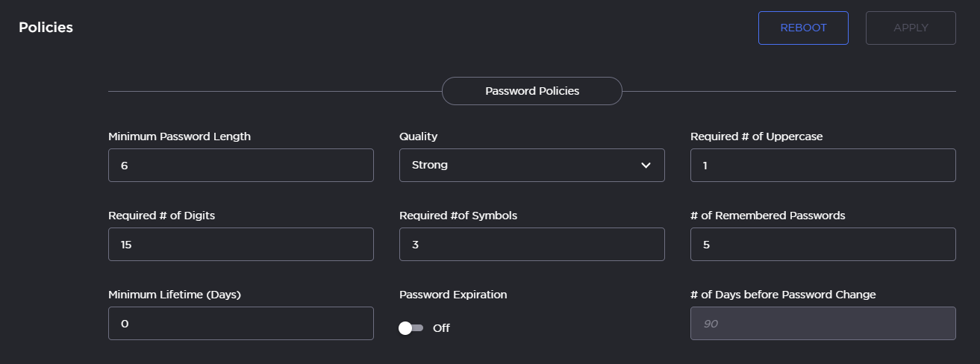
Task: Click the Policies page title
Action: 46,28
